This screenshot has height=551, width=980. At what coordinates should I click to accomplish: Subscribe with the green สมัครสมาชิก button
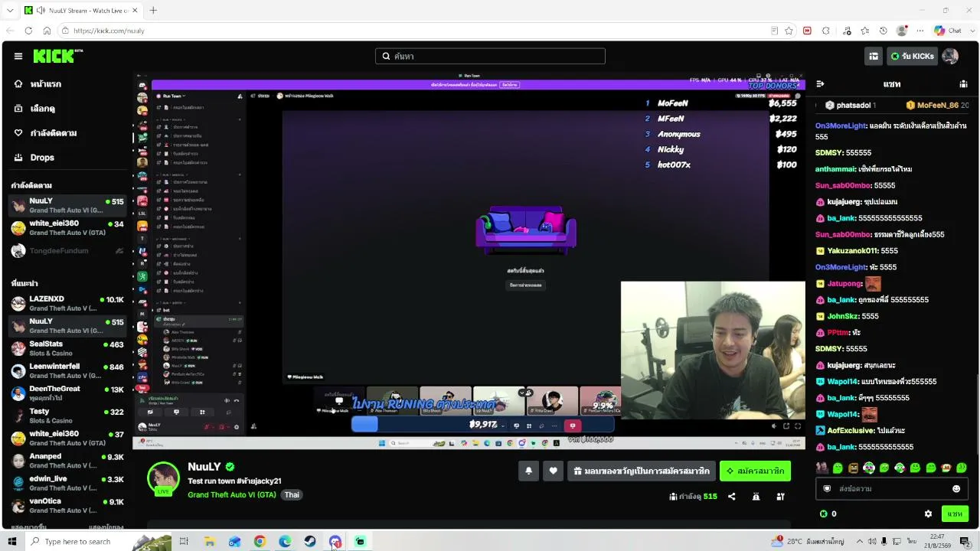click(755, 471)
